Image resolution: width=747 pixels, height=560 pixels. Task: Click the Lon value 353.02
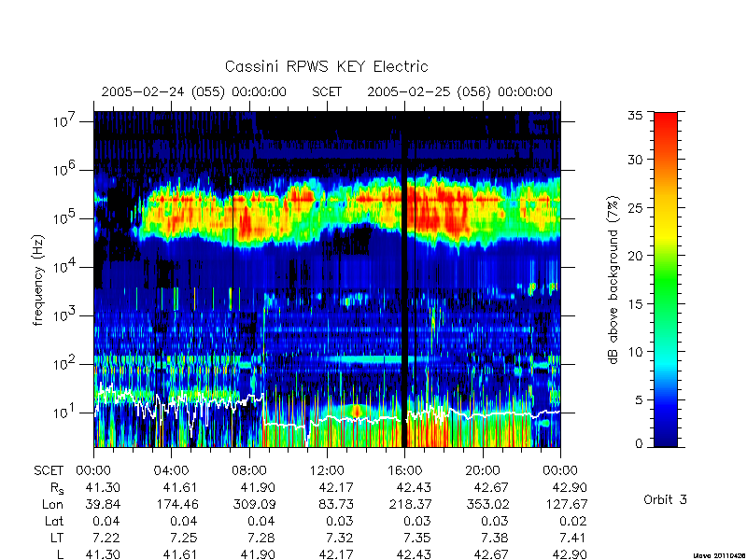(488, 504)
